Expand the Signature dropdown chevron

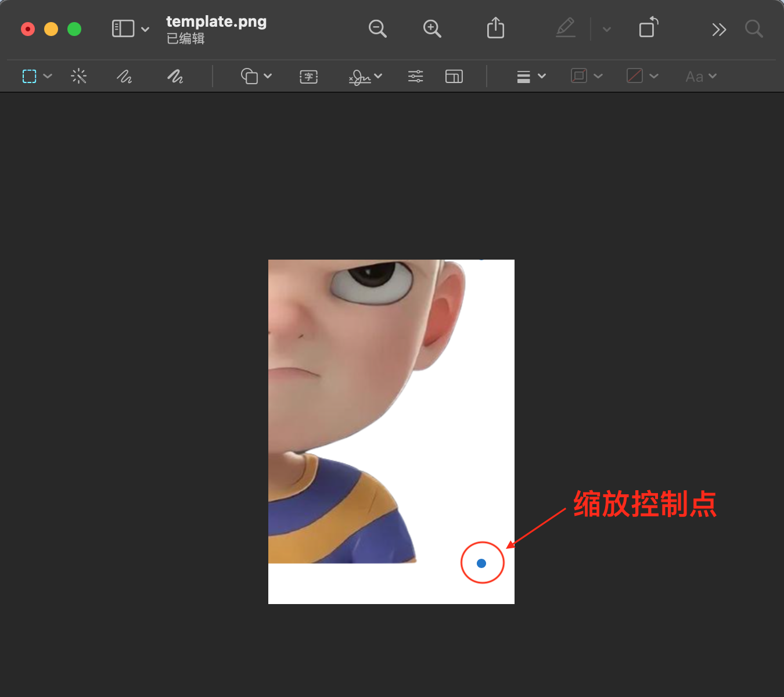(x=378, y=76)
